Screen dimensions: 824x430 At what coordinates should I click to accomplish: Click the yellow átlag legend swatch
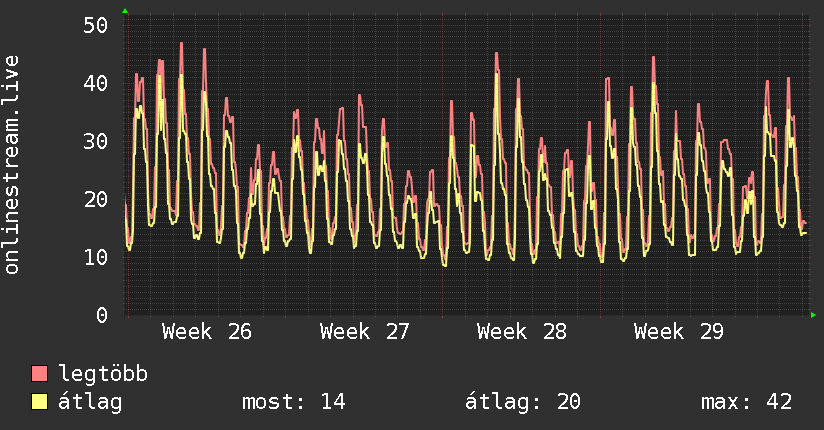click(x=39, y=402)
